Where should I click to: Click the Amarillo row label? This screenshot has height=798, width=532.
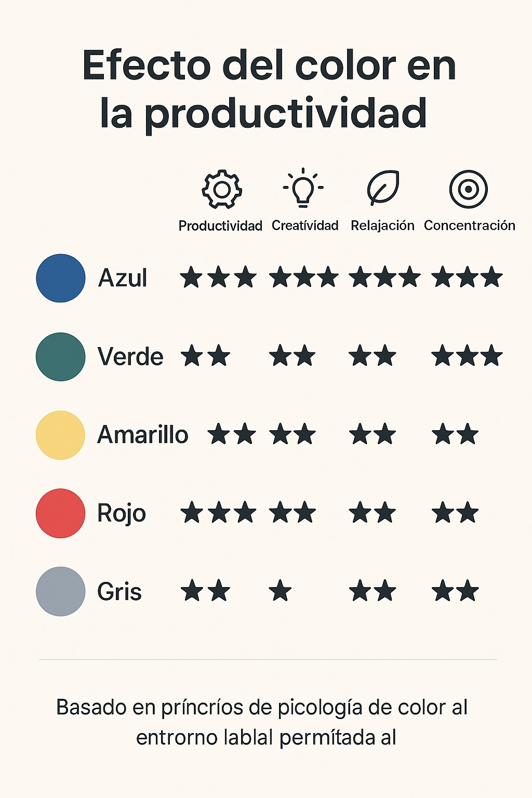[143, 435]
